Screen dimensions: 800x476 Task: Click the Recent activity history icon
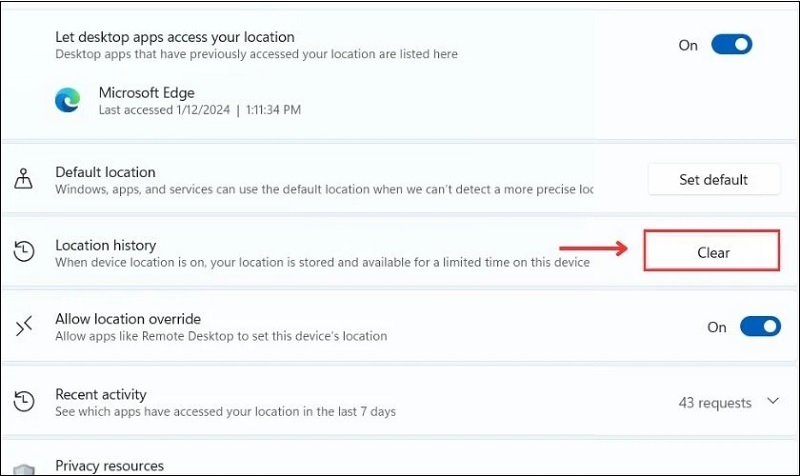coord(24,402)
